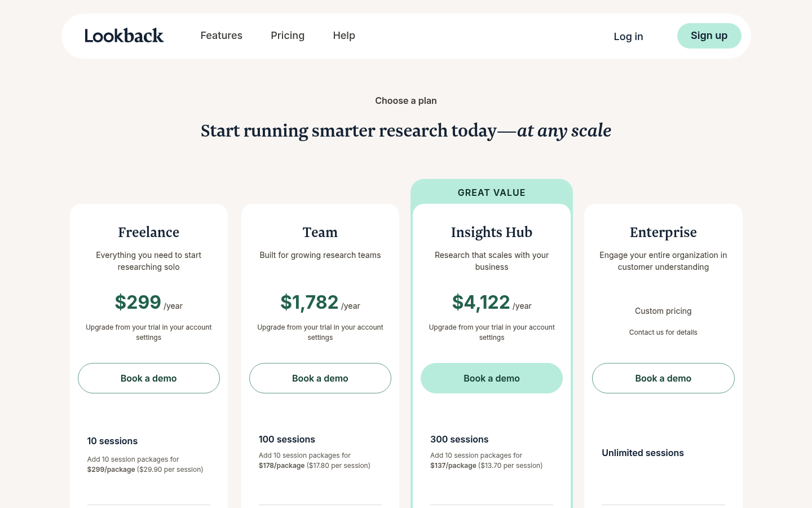The height and width of the screenshot is (508, 812).
Task: Click the $299 price
Action: 138,302
